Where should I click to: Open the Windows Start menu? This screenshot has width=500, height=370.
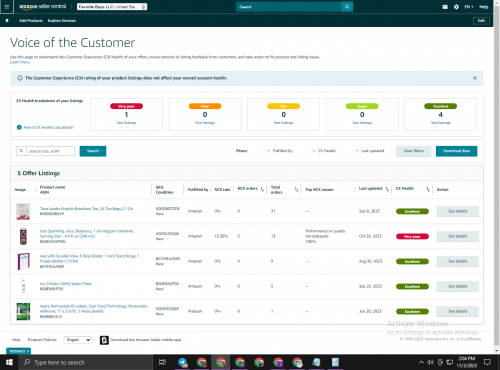click(x=9, y=362)
